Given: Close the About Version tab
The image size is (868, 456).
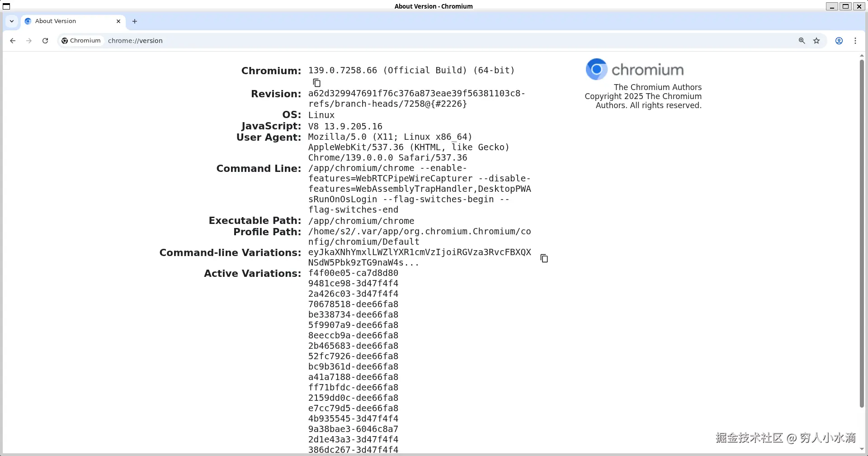Looking at the screenshot, I should pos(118,21).
